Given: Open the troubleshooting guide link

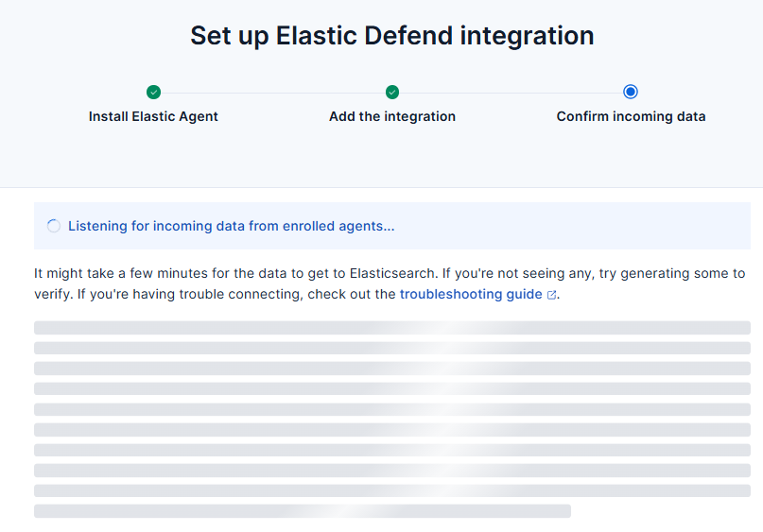Looking at the screenshot, I should (x=471, y=294).
